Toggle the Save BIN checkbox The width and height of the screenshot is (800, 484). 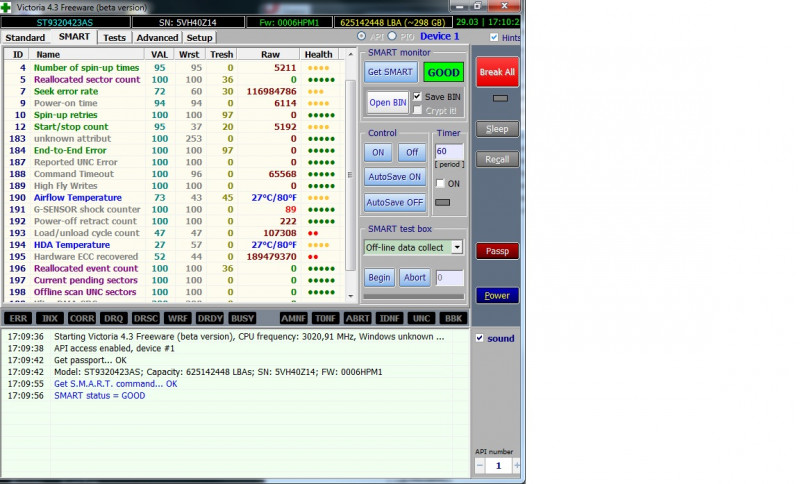418,97
